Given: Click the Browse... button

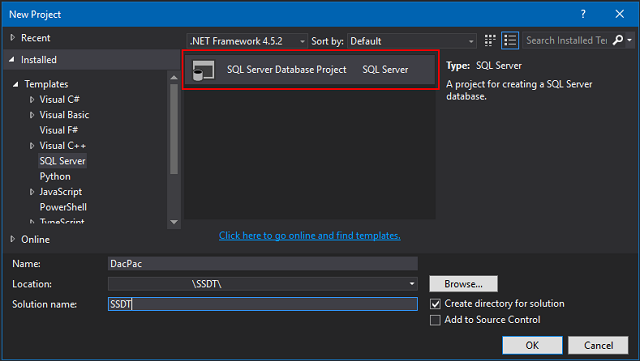Looking at the screenshot, I should pyautogui.click(x=463, y=284).
